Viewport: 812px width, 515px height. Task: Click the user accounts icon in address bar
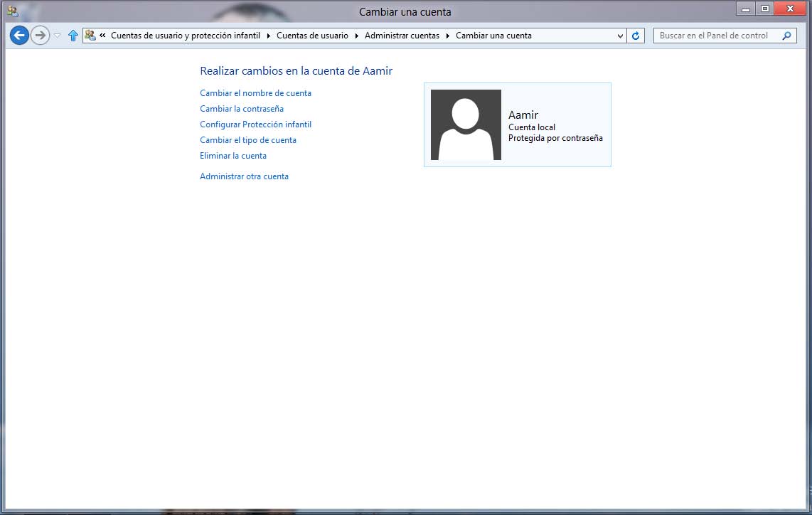(90, 35)
